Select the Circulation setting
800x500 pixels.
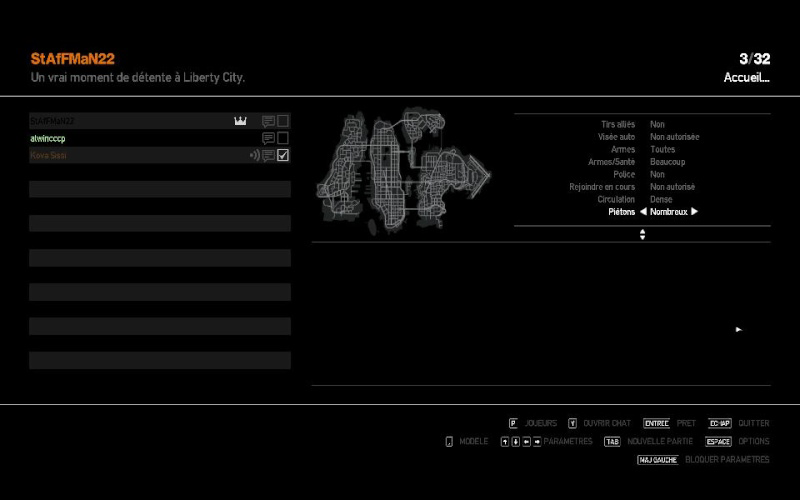tap(616, 199)
